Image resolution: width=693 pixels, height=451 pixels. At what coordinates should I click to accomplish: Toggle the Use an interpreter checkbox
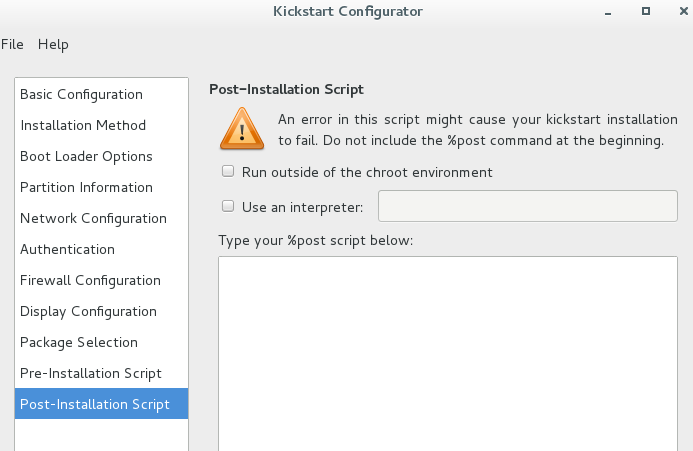pyautogui.click(x=228, y=206)
